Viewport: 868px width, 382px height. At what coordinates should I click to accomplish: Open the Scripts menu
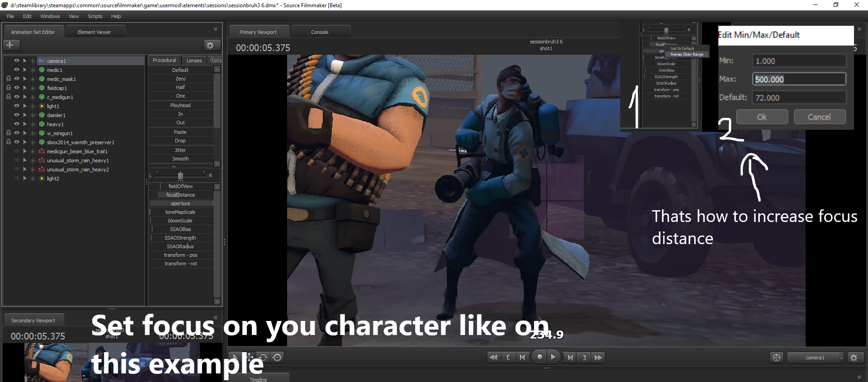coord(95,16)
